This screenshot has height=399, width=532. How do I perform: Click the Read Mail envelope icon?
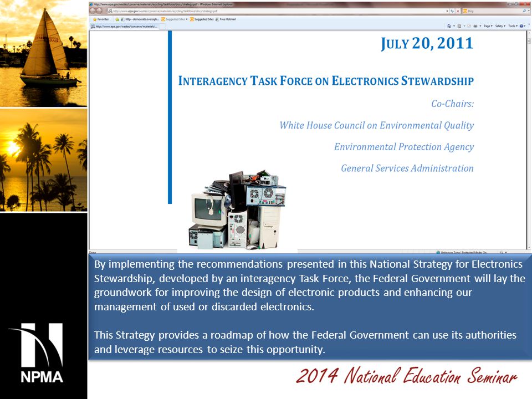[469, 26]
